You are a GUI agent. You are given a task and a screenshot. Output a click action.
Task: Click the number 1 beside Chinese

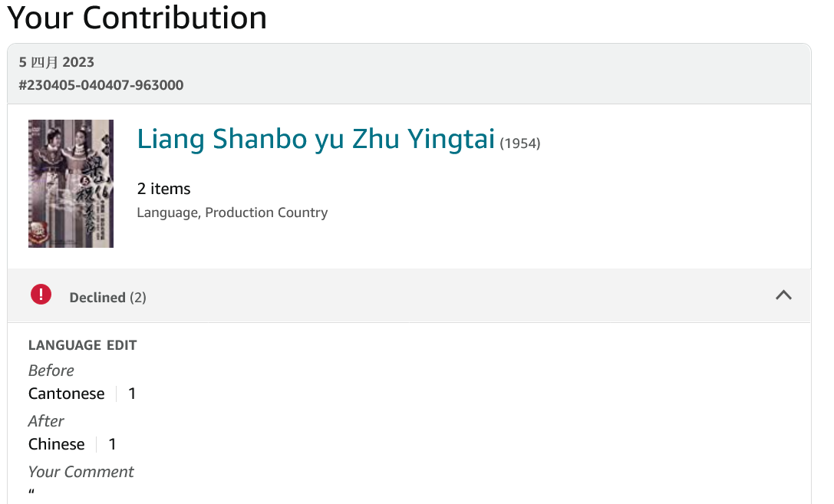tap(112, 444)
